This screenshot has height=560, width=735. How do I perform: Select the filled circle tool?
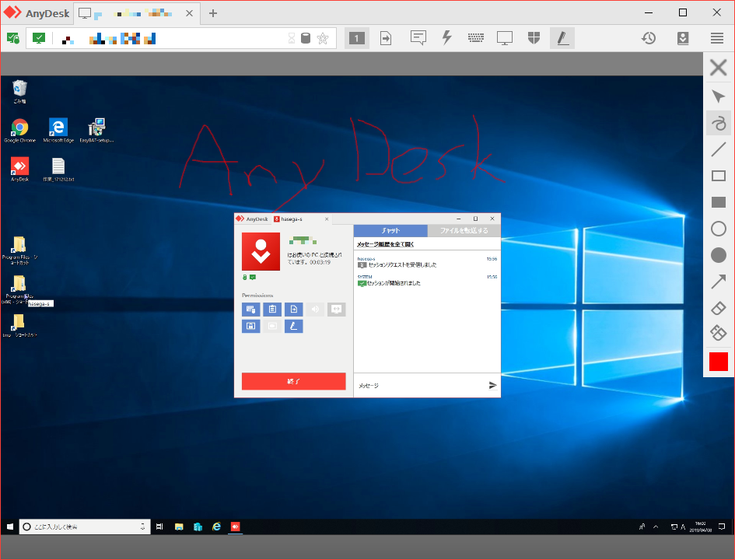[718, 255]
